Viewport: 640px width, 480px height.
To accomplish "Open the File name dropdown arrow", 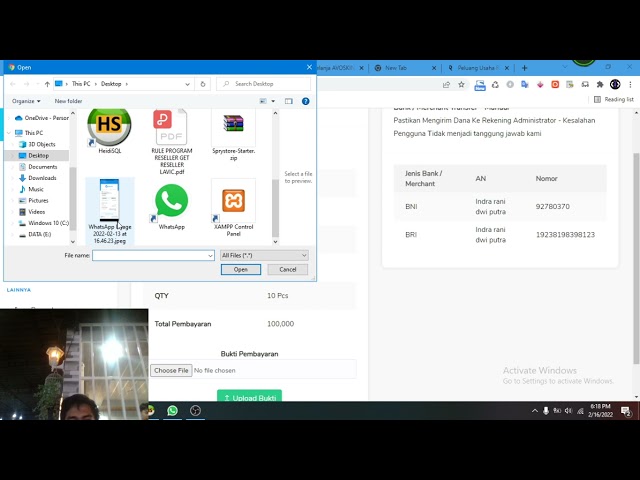I will pyautogui.click(x=210, y=256).
